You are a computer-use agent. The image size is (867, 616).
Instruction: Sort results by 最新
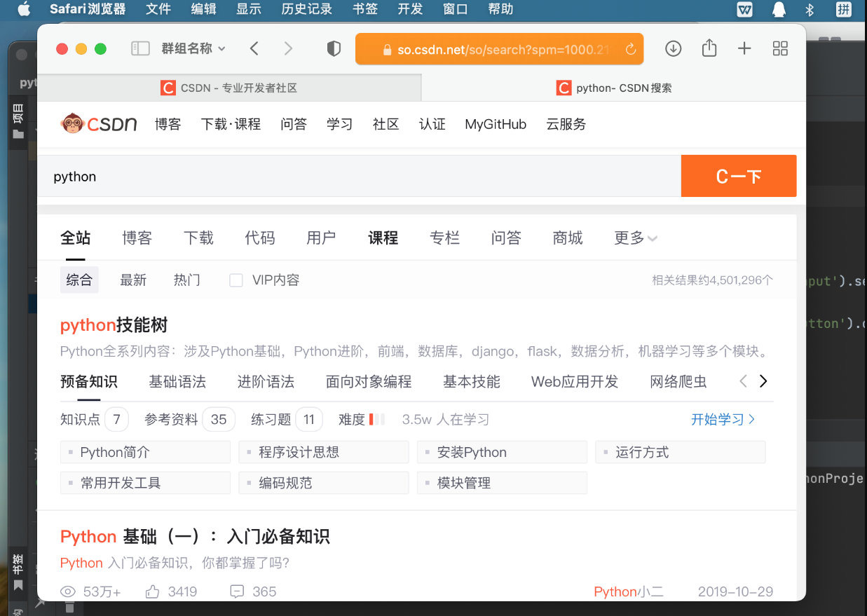pyautogui.click(x=133, y=280)
